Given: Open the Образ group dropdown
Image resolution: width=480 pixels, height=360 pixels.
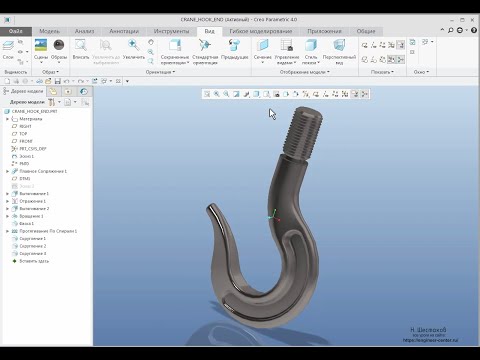Looking at the screenshot, I should click(50, 72).
